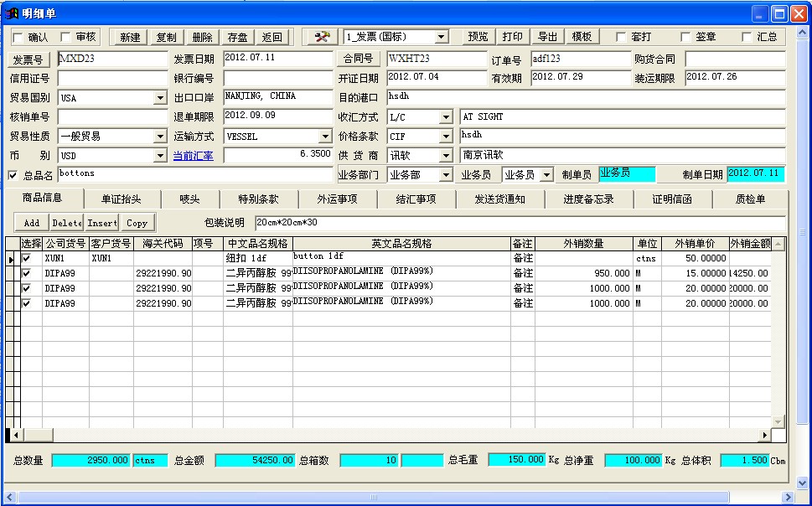Click the 订单号 field adf123
Image resolution: width=812 pixels, height=506 pixels.
(581, 59)
